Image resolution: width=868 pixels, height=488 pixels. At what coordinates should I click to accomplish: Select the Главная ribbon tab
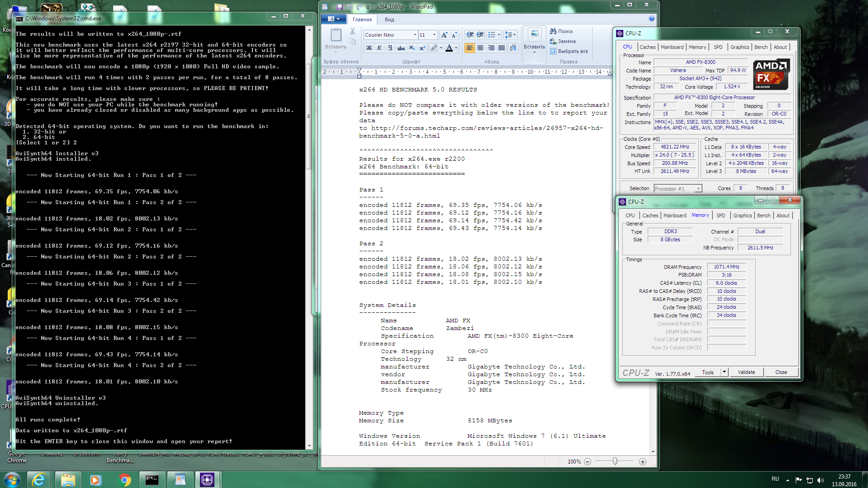[x=362, y=19]
